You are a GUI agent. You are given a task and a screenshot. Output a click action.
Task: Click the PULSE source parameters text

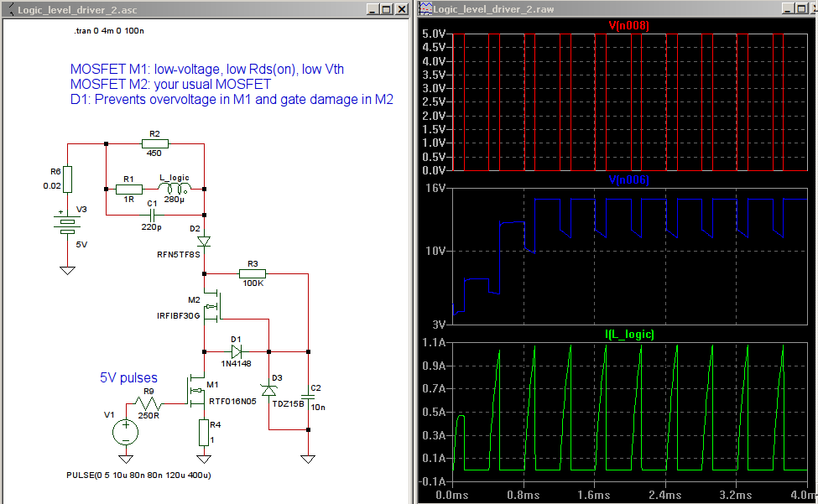[138, 475]
